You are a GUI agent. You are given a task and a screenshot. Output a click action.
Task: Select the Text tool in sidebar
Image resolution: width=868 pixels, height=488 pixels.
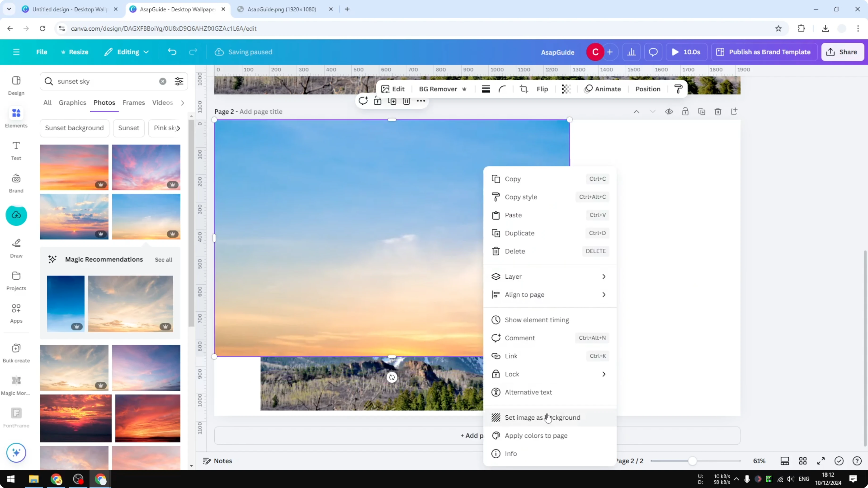(16, 150)
